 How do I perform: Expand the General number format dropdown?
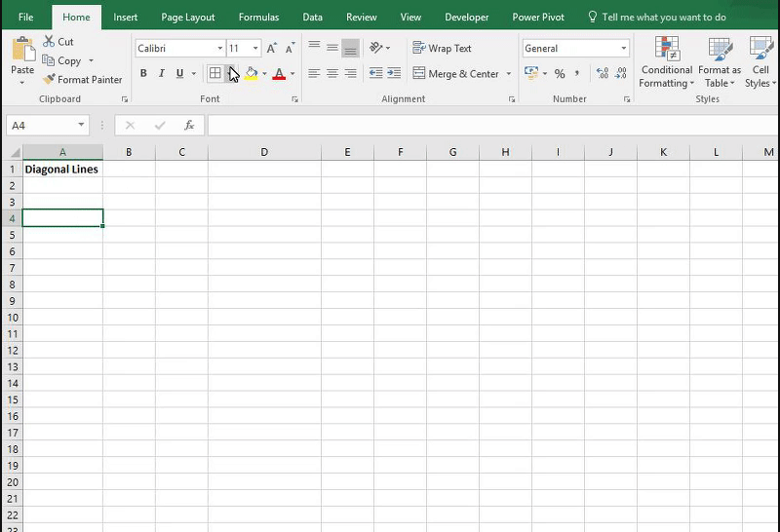(624, 48)
